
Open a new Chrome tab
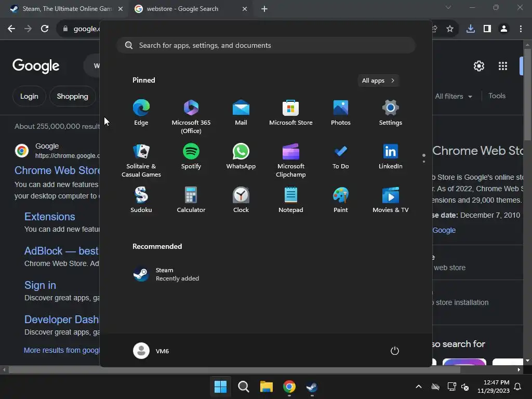point(264,9)
